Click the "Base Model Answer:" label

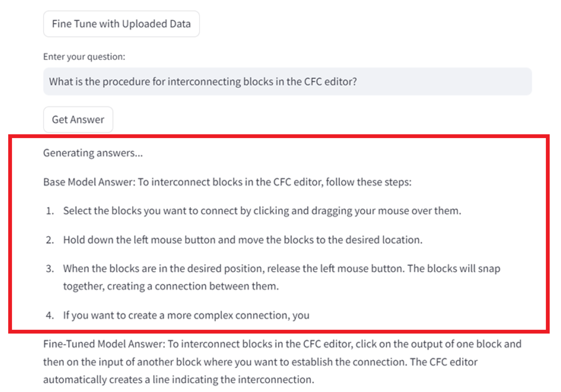[89, 182]
